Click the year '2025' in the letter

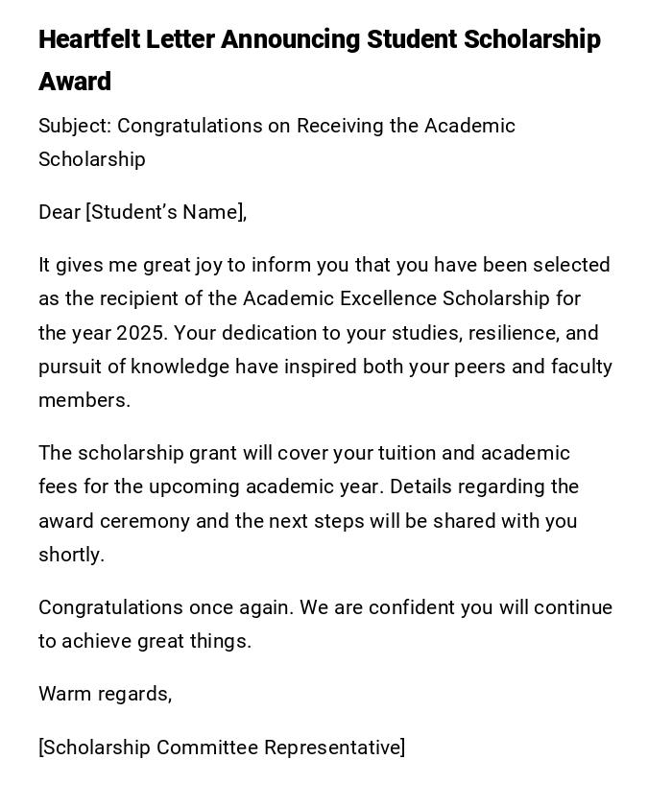[141, 334]
